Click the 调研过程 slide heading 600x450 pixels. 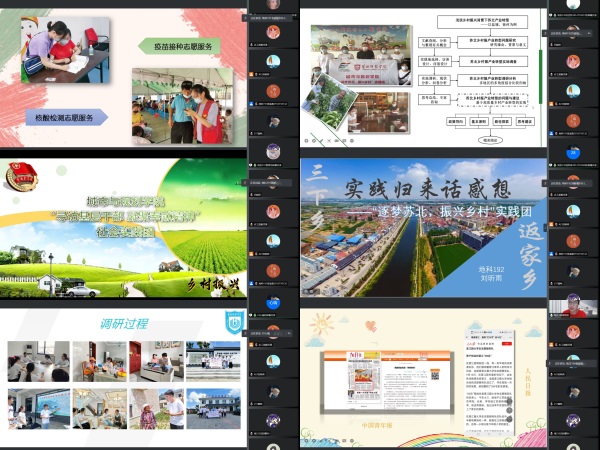click(124, 324)
